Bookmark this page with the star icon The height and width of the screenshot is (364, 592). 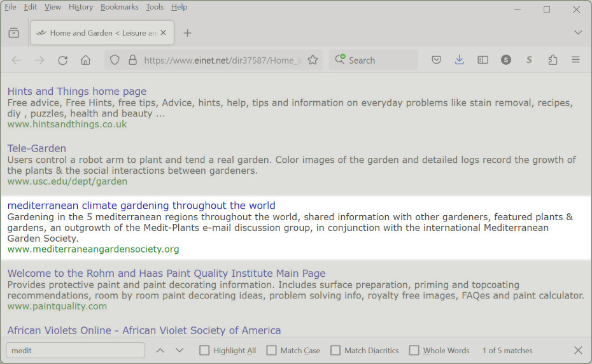pos(313,60)
